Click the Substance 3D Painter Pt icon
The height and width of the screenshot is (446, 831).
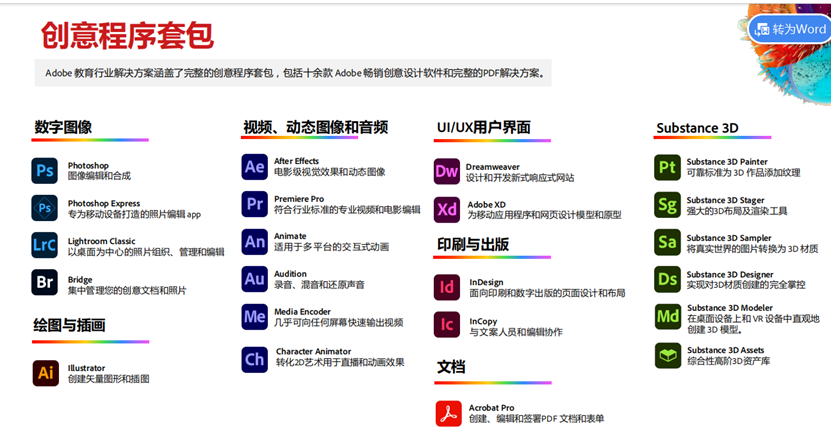pos(667,167)
